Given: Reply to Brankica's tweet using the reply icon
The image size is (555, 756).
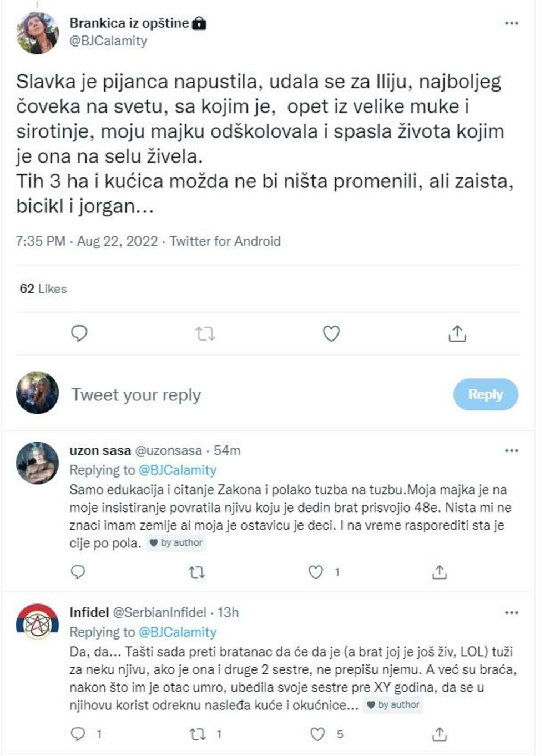Looking at the screenshot, I should (79, 333).
